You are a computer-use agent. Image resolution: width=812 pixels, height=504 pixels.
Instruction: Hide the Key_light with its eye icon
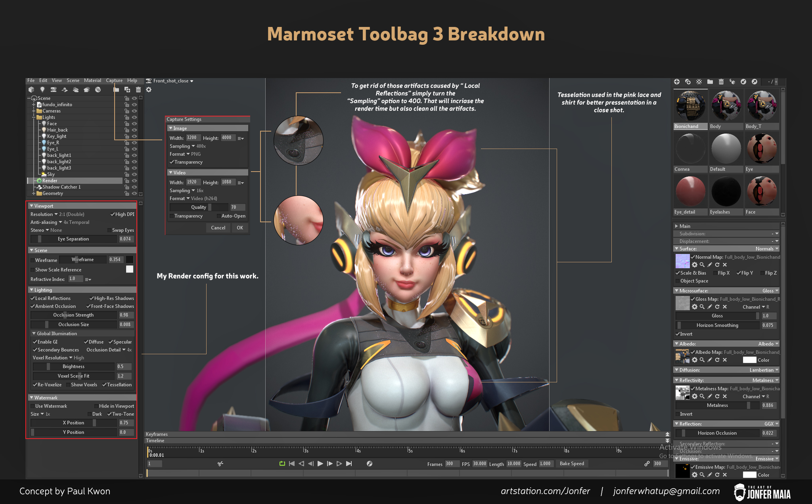click(134, 136)
